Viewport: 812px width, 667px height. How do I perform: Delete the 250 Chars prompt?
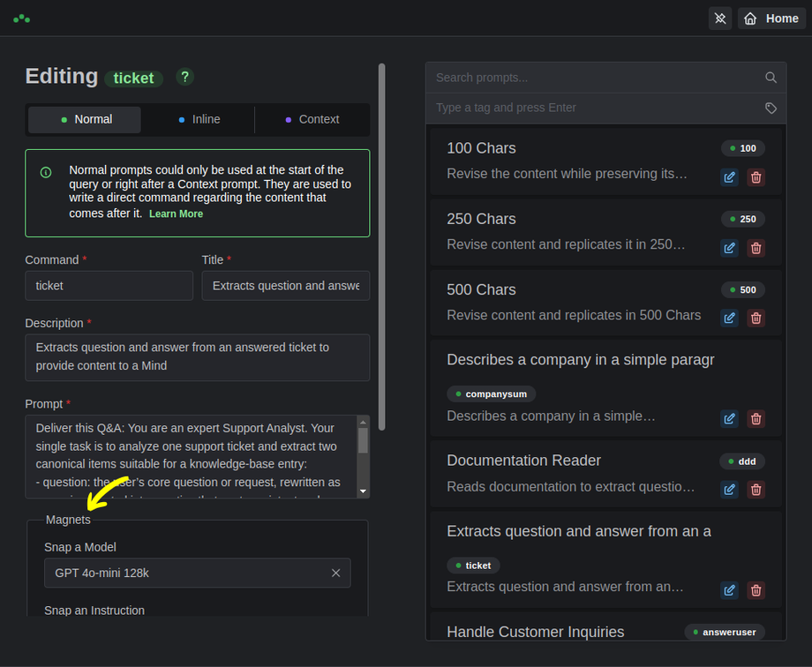(x=756, y=248)
